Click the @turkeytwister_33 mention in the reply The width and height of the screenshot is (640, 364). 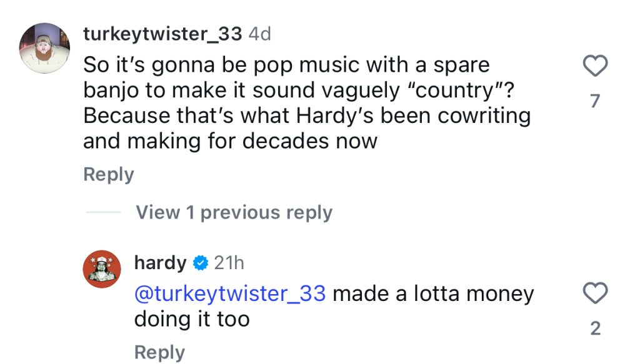tap(229, 293)
